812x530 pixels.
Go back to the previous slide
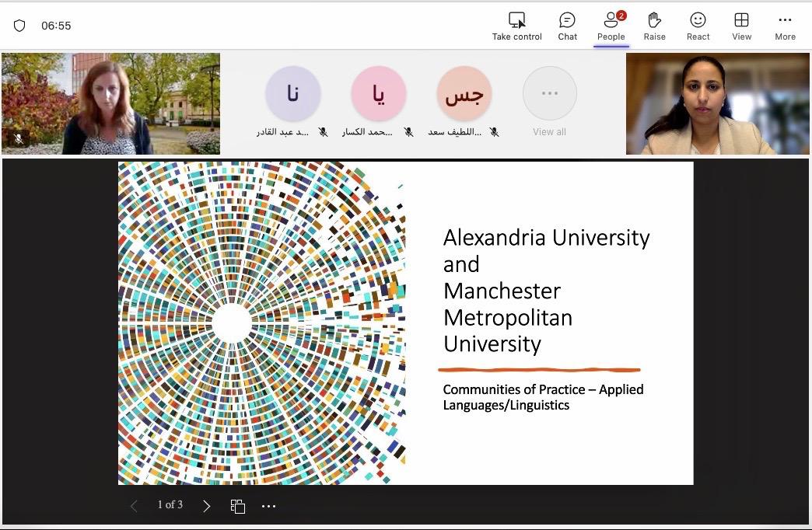click(134, 506)
